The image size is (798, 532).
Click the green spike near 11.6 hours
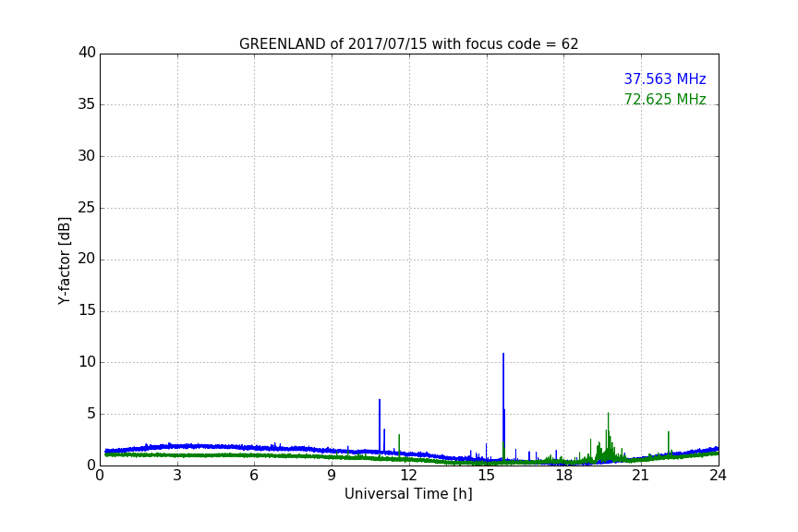399,445
